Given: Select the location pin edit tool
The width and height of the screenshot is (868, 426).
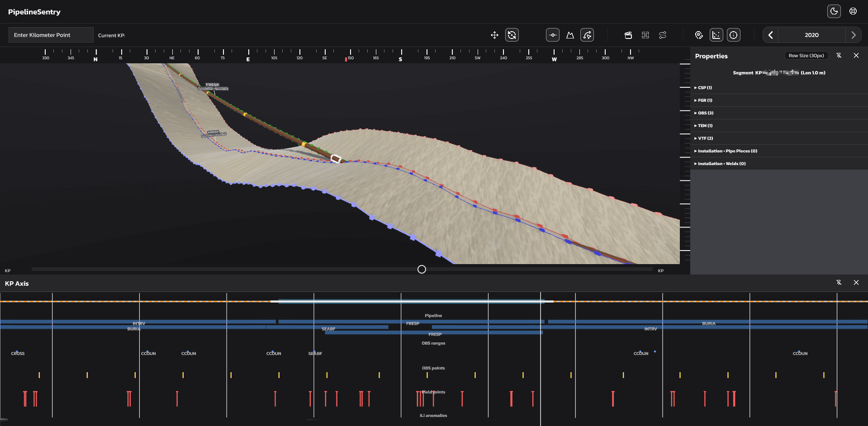Looking at the screenshot, I should pos(698,35).
